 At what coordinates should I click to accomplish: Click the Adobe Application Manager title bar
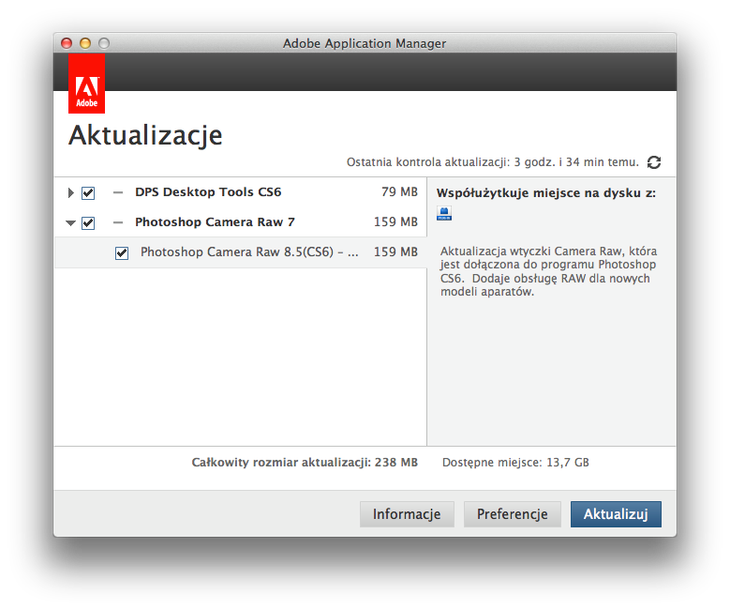[x=365, y=43]
